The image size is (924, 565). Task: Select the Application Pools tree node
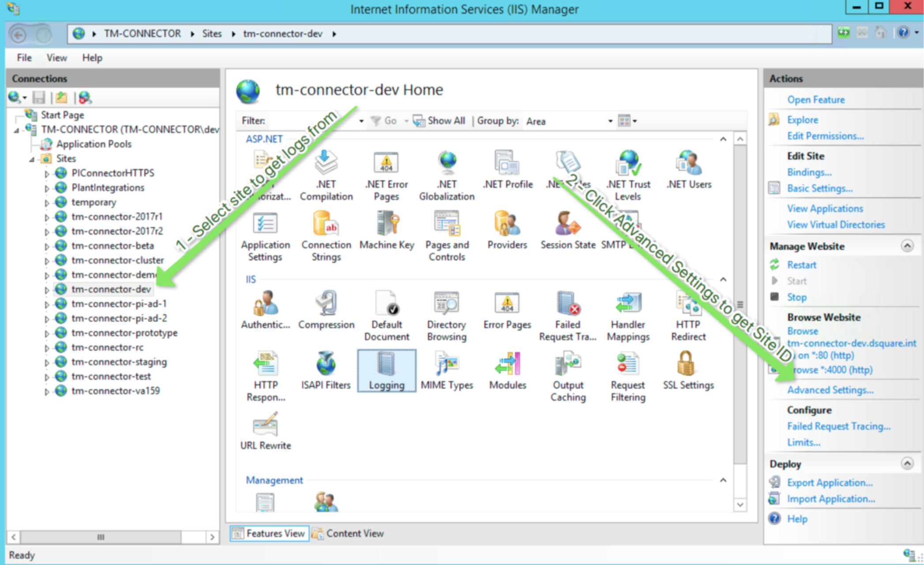[94, 144]
